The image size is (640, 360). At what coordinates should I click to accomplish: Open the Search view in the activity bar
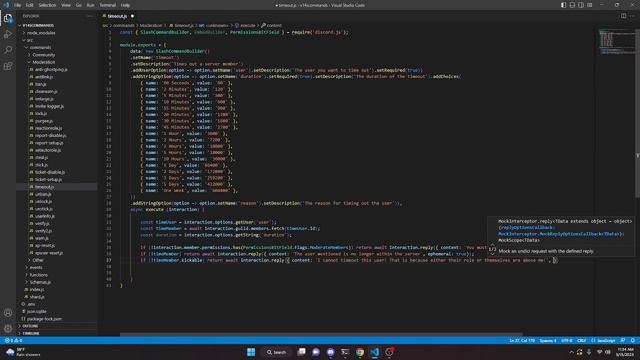(8, 50)
